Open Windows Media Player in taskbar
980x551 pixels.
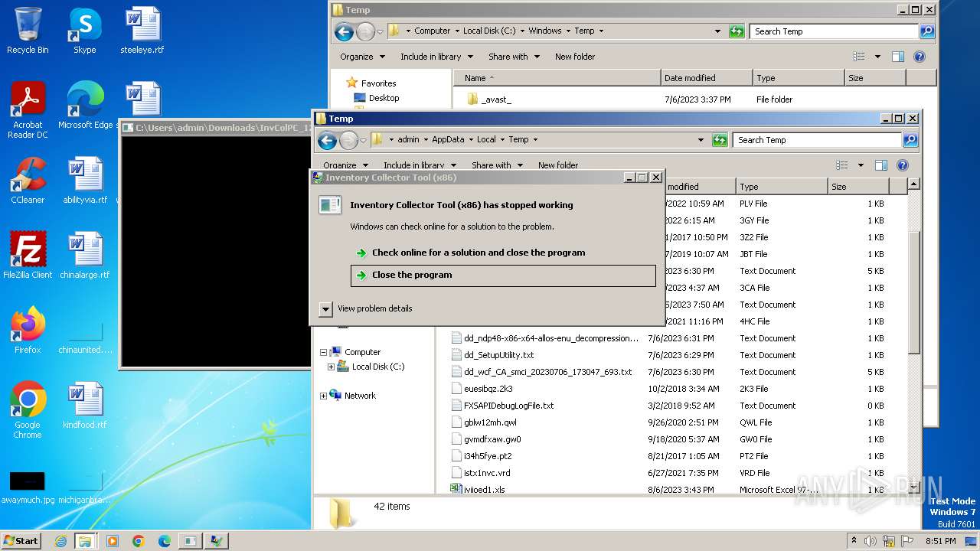pyautogui.click(x=113, y=541)
